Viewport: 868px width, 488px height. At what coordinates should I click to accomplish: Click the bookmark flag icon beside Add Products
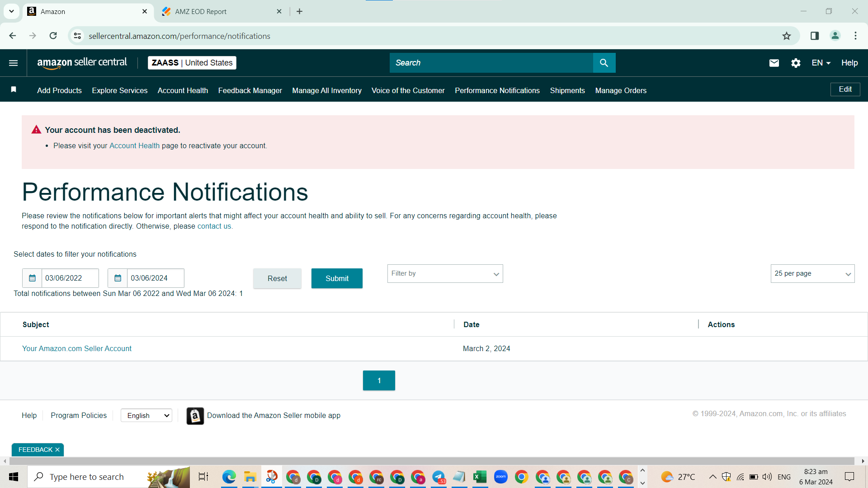click(x=14, y=89)
